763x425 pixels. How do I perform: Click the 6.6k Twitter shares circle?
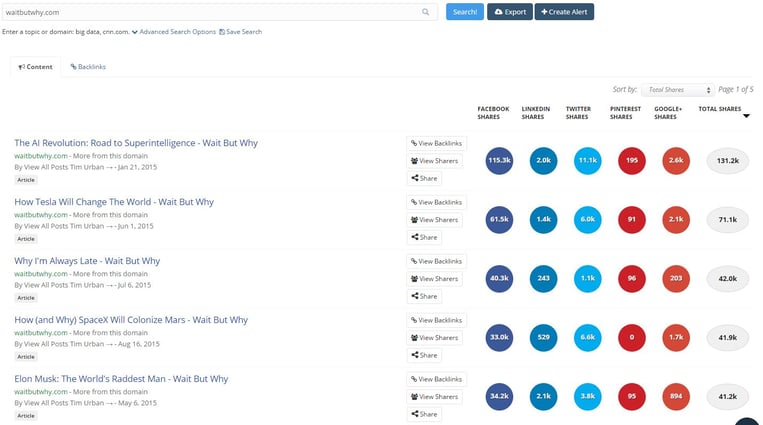pos(587,337)
